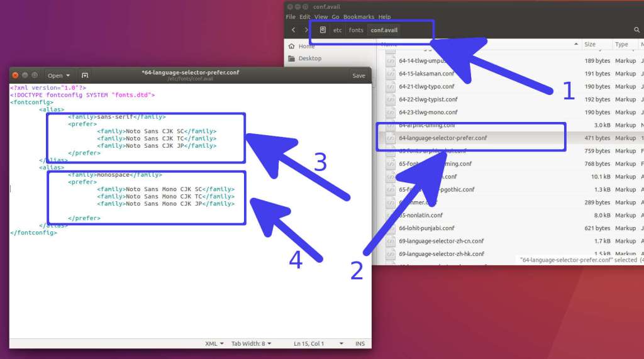
Task: Open the Go menu
Action: 335,17
